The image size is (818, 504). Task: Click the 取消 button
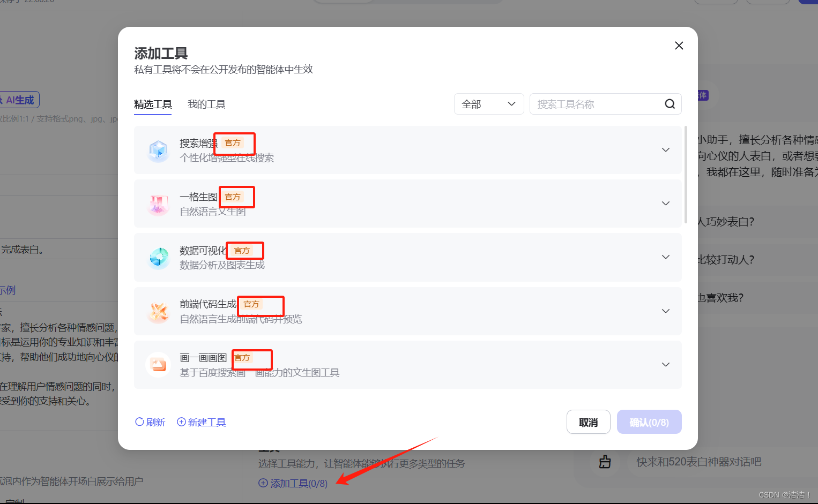click(589, 422)
